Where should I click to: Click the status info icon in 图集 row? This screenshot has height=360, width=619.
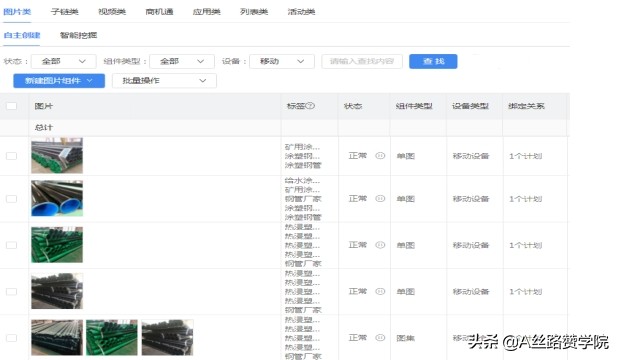click(380, 338)
